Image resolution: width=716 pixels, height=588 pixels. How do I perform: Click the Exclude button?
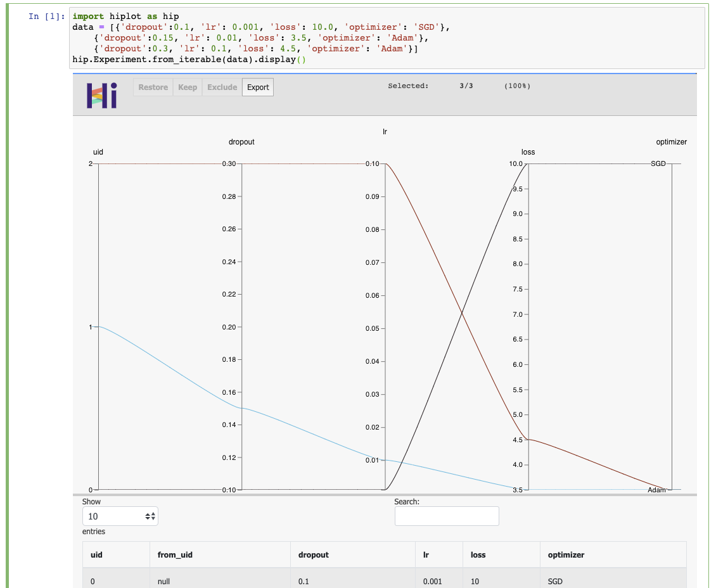[x=221, y=87]
